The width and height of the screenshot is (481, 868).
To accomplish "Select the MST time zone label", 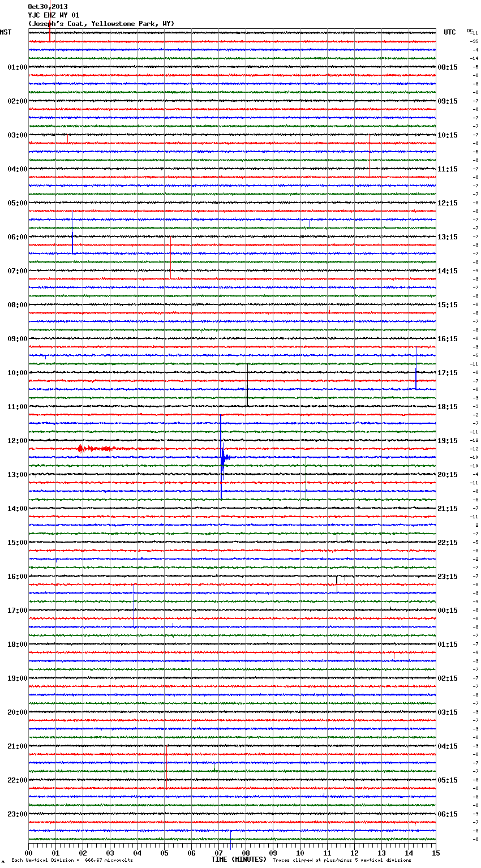I will coord(6,32).
